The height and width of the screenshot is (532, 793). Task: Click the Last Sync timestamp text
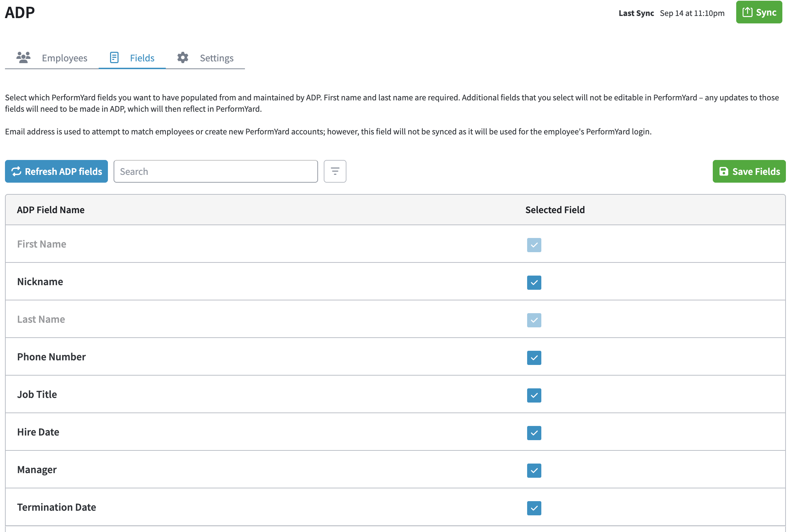692,13
